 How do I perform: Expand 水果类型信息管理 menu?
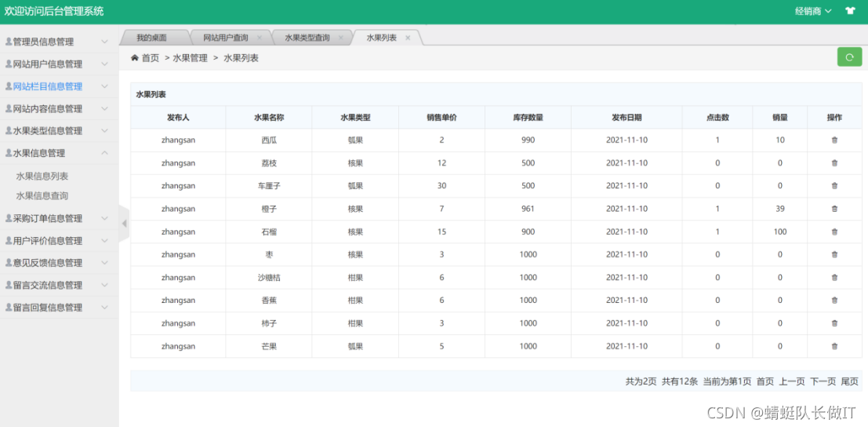pos(60,131)
